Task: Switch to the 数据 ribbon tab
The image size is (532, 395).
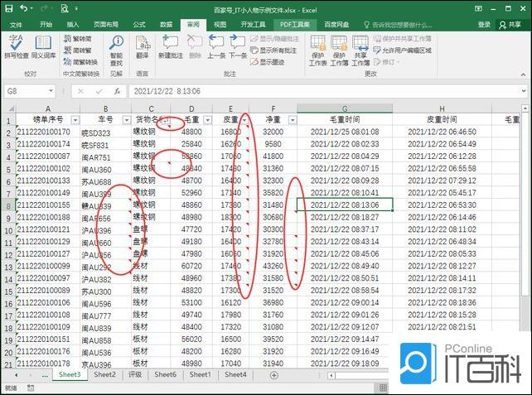Action: 167,24
